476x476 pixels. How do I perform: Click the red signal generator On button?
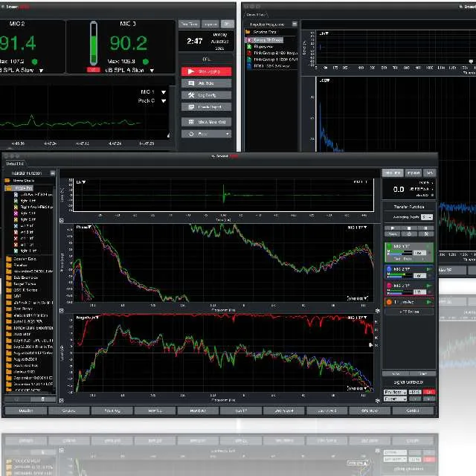429,392
